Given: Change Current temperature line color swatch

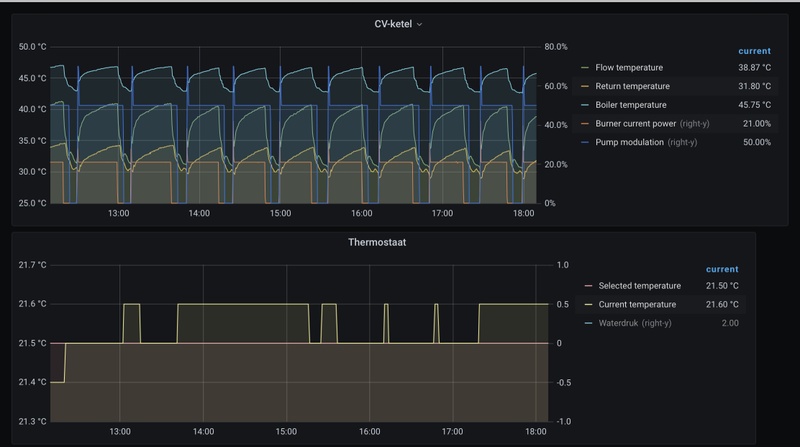Looking at the screenshot, I should 588,305.
